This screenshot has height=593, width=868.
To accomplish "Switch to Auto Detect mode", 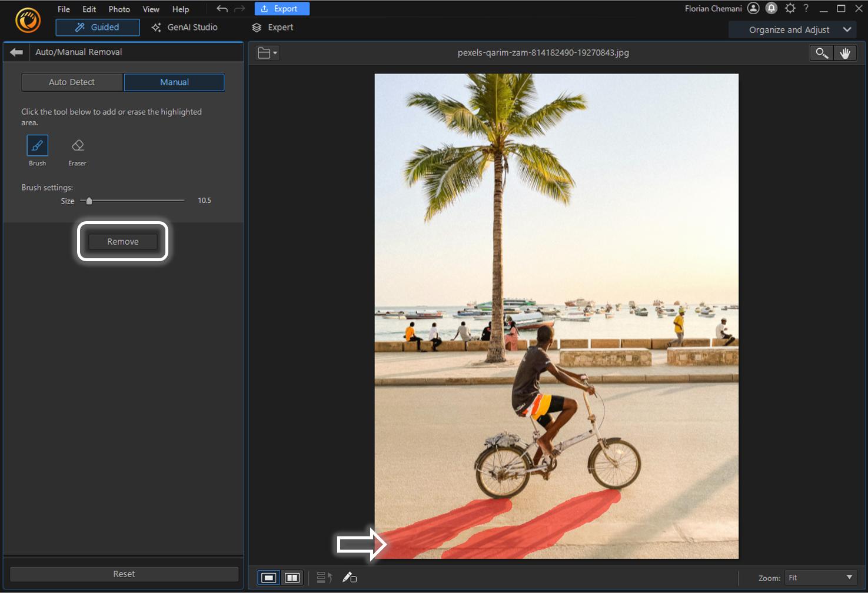I will click(x=72, y=82).
